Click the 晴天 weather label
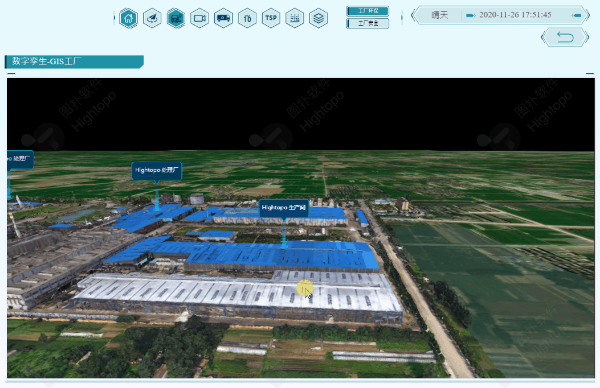 (439, 15)
